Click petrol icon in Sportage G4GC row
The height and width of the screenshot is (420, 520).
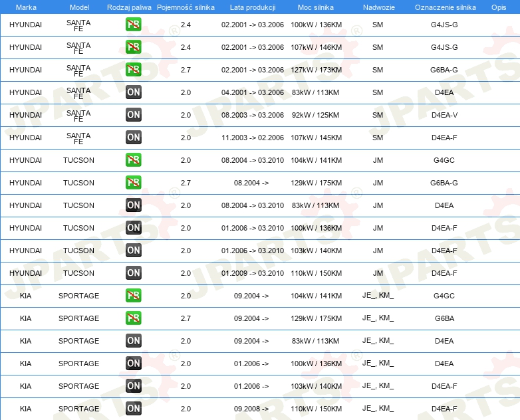click(x=133, y=295)
